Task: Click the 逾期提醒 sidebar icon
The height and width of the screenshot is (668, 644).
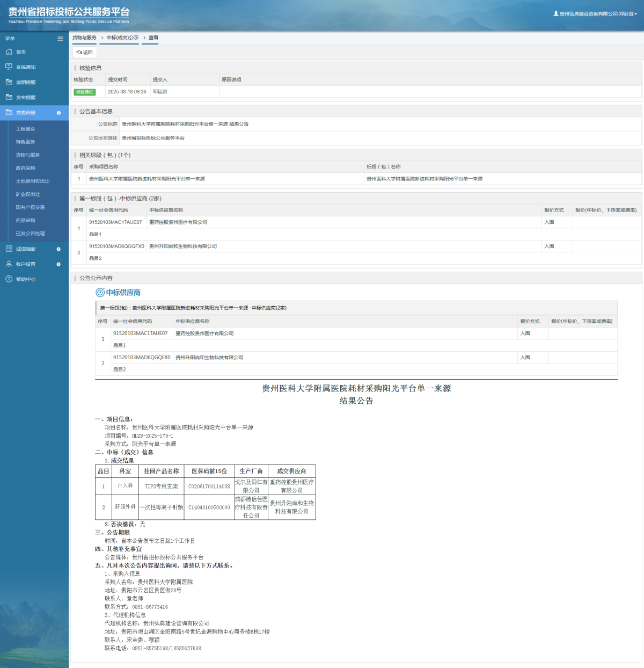Action: click(x=9, y=82)
